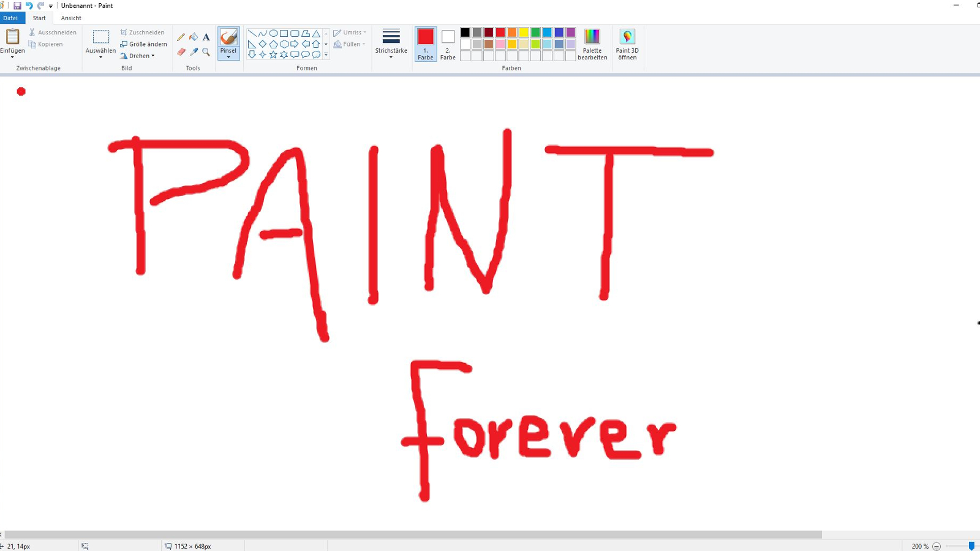Click the zoom slider handle

click(x=971, y=546)
